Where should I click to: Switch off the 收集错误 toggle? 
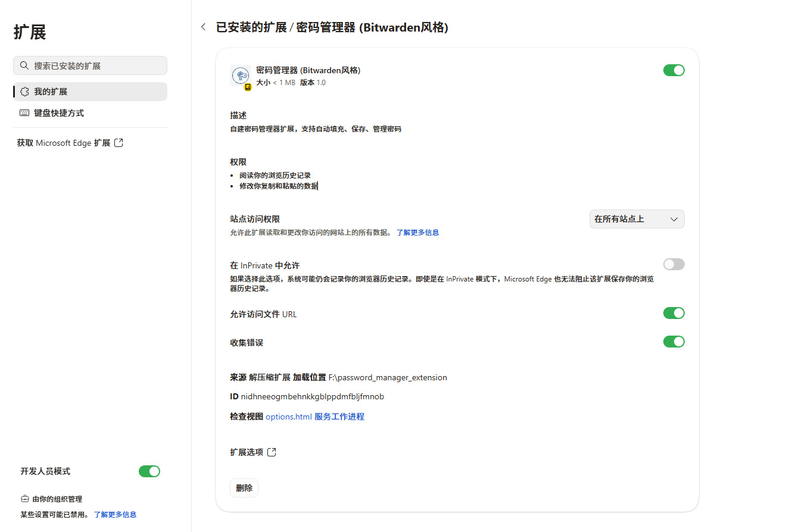[x=674, y=342]
